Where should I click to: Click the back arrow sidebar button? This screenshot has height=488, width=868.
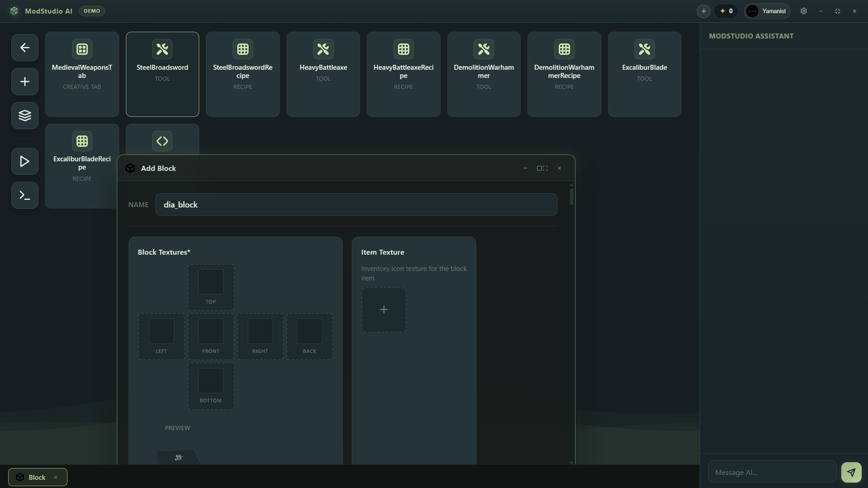pyautogui.click(x=25, y=48)
